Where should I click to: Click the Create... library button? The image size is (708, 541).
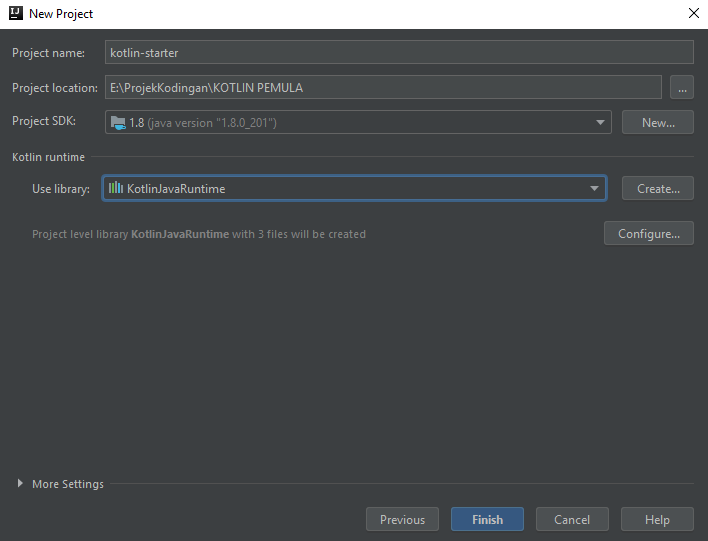click(x=658, y=188)
